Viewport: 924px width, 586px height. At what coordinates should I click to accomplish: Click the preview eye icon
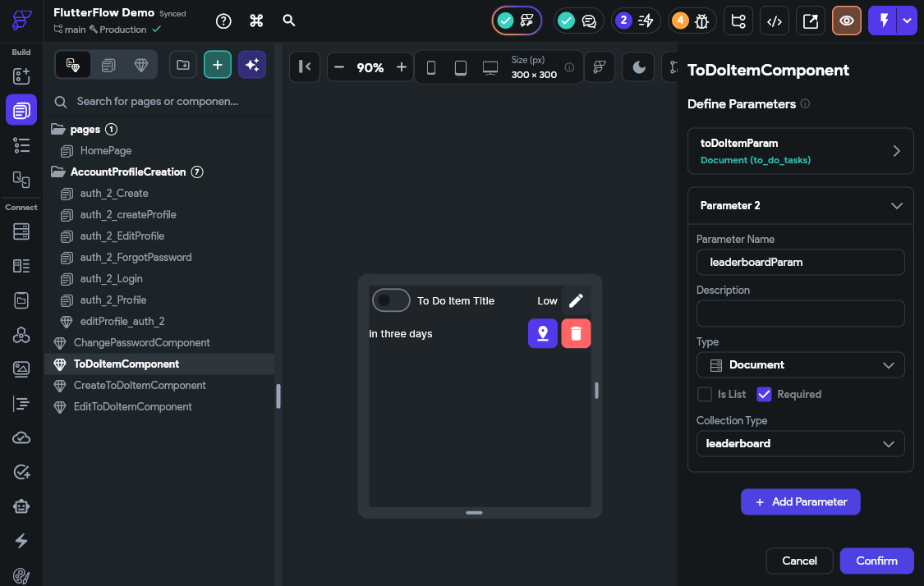846,21
